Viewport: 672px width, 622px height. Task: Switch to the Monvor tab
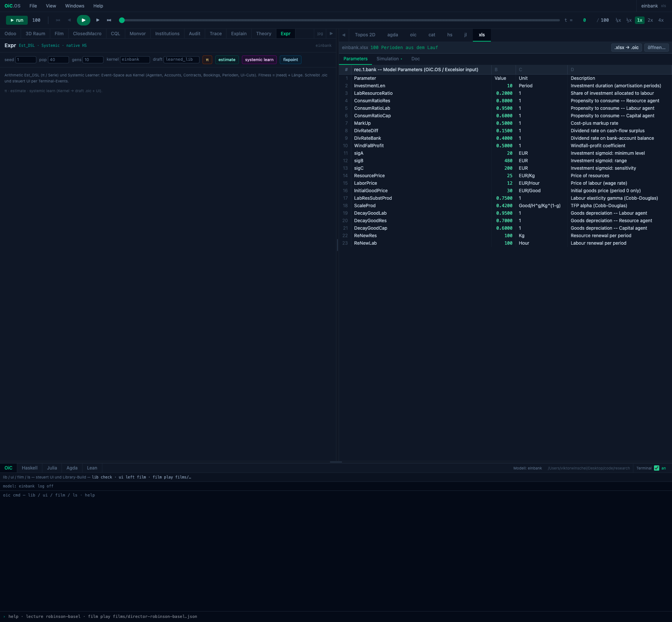click(x=138, y=34)
